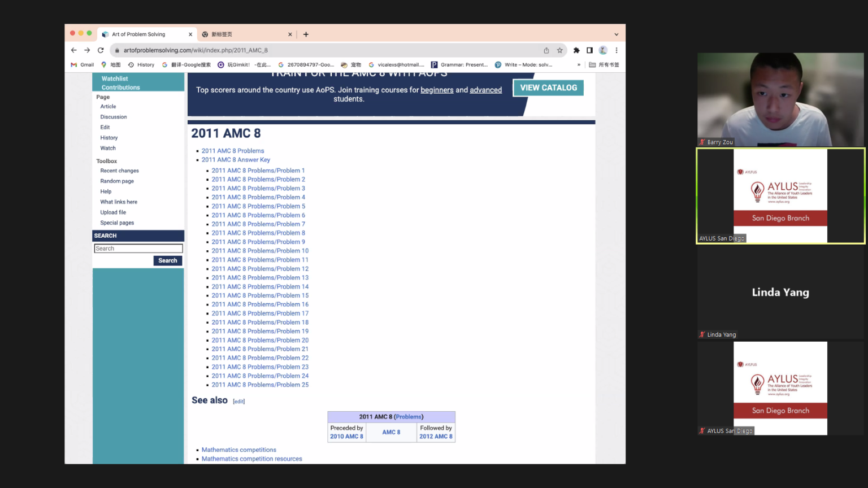The image size is (868, 488).
Task: Open 2011 AMC 8 Problems/Problem 20
Action: [x=260, y=340]
